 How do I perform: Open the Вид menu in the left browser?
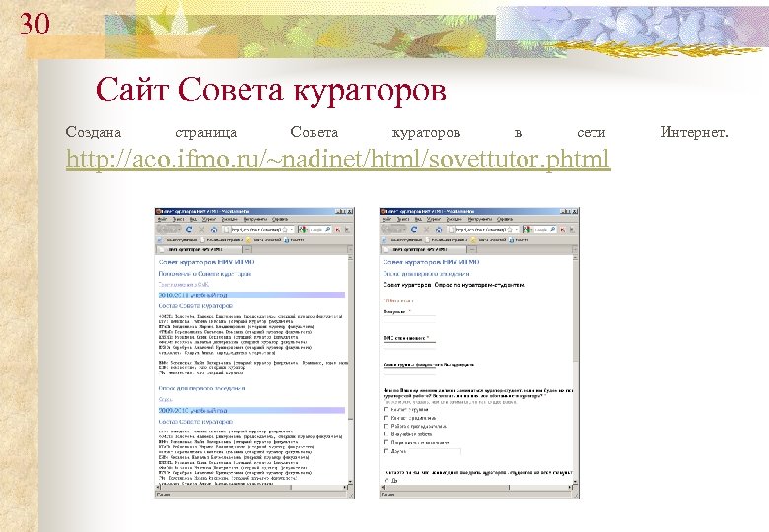point(193,219)
